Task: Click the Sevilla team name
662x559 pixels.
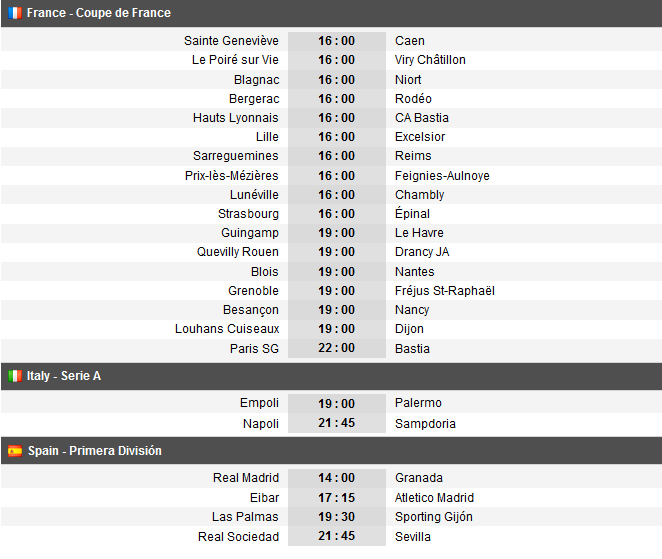Action: 413,537
